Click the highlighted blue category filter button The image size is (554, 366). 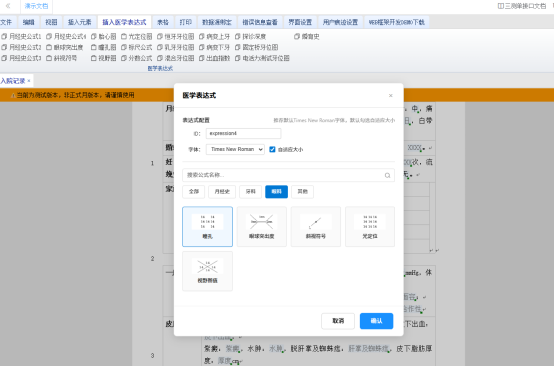click(x=276, y=191)
